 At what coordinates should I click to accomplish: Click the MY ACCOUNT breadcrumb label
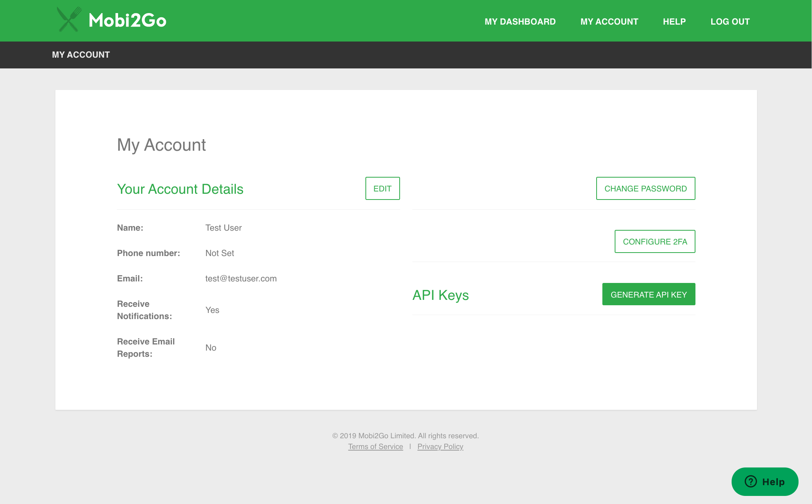click(81, 55)
